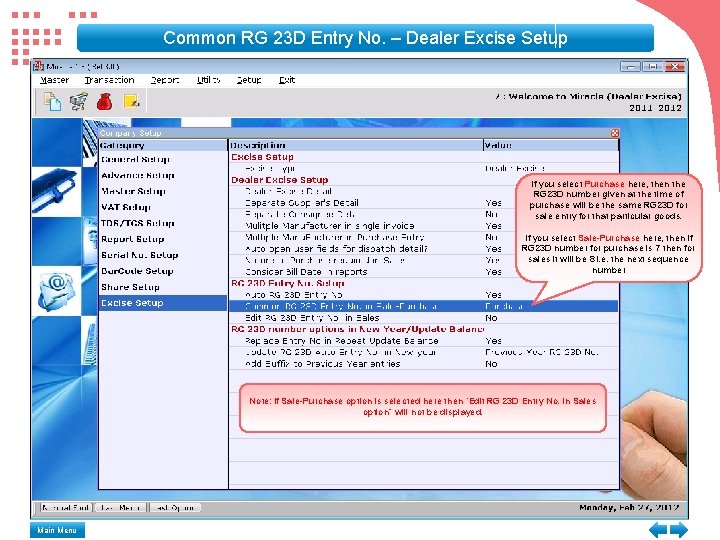
Task: Open the Exit menu
Action: pyautogui.click(x=287, y=80)
